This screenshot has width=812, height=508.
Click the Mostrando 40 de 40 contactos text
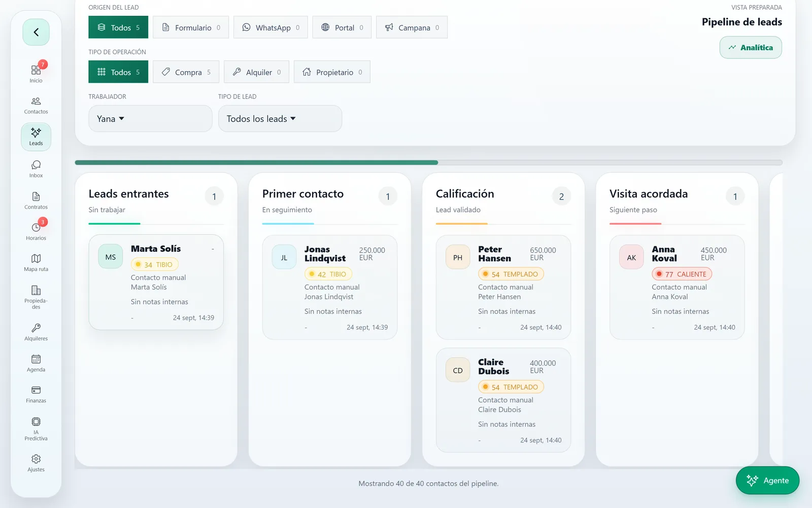click(x=428, y=484)
